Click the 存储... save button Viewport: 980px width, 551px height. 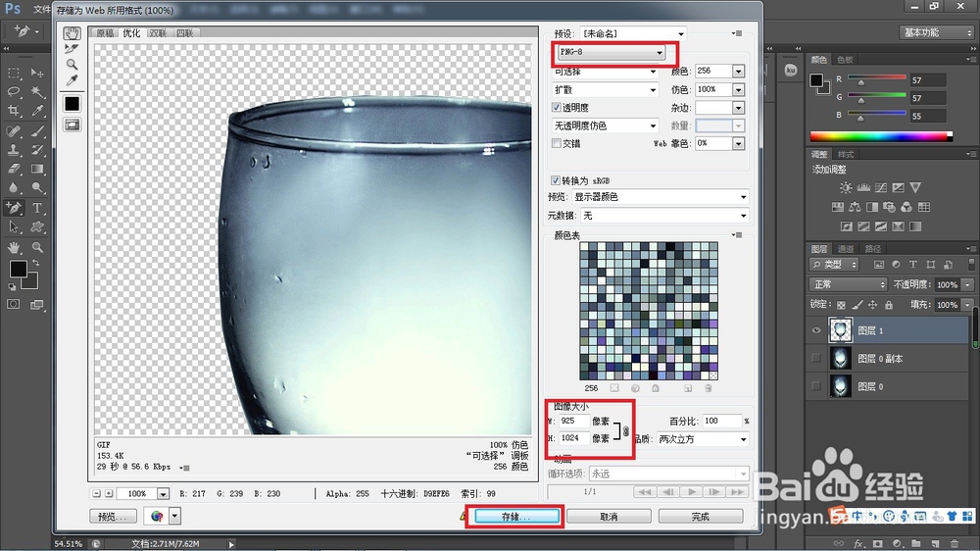[516, 517]
